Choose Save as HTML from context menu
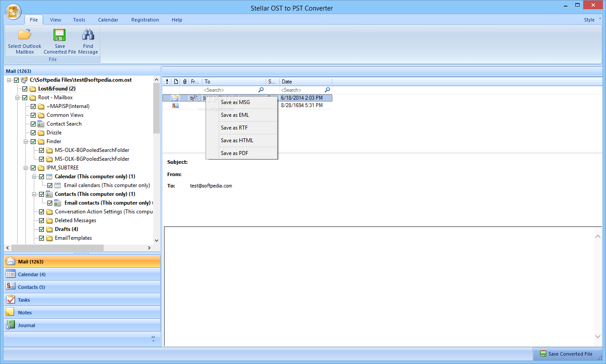Screen dimensions: 606x364 tap(242, 141)
